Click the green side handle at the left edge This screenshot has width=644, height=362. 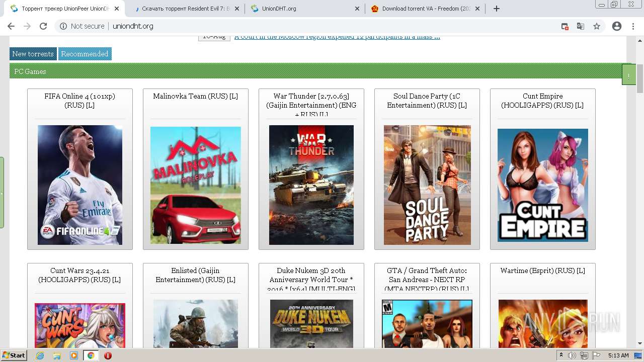tap(2, 193)
